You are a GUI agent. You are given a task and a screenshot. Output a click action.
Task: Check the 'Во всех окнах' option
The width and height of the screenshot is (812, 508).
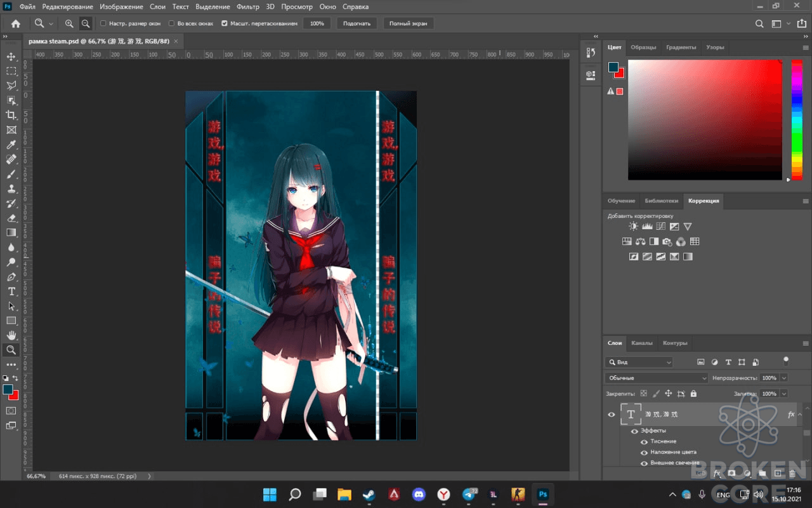[171, 23]
